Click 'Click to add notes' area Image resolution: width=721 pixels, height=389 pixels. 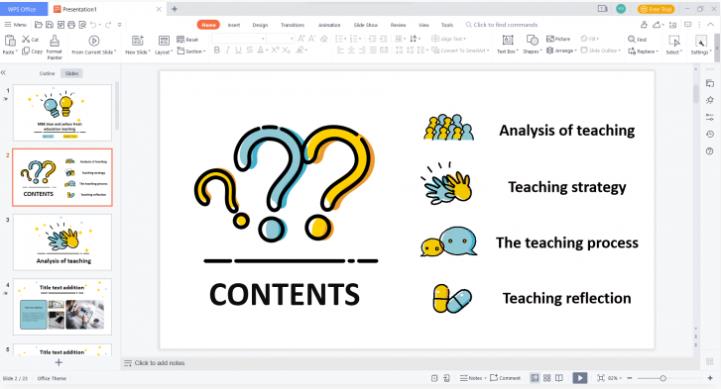pyautogui.click(x=159, y=363)
